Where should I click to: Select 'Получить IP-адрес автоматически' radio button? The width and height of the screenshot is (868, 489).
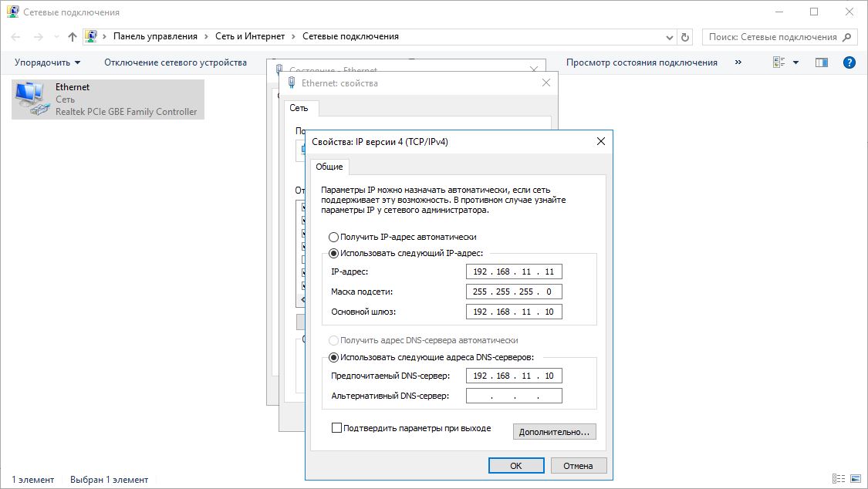pyautogui.click(x=334, y=237)
